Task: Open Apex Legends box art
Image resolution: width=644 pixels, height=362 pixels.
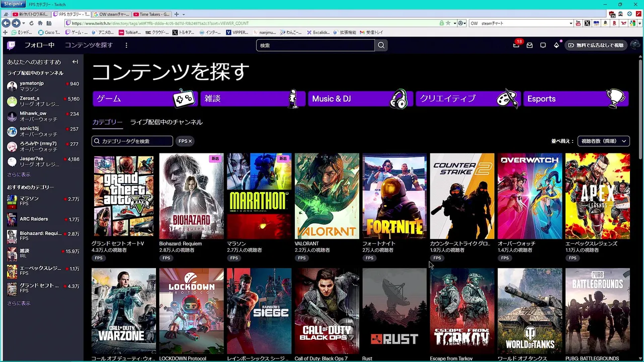Action: 598,196
